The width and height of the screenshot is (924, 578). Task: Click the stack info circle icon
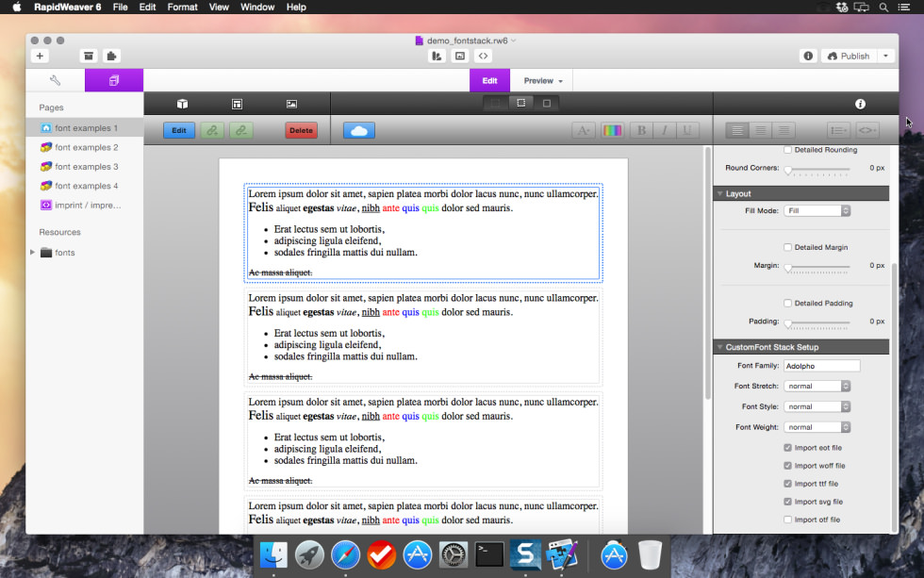[860, 104]
